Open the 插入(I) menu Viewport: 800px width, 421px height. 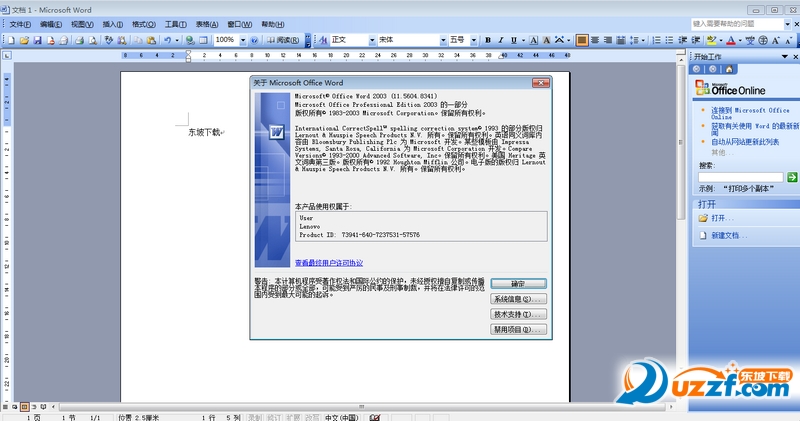point(112,24)
